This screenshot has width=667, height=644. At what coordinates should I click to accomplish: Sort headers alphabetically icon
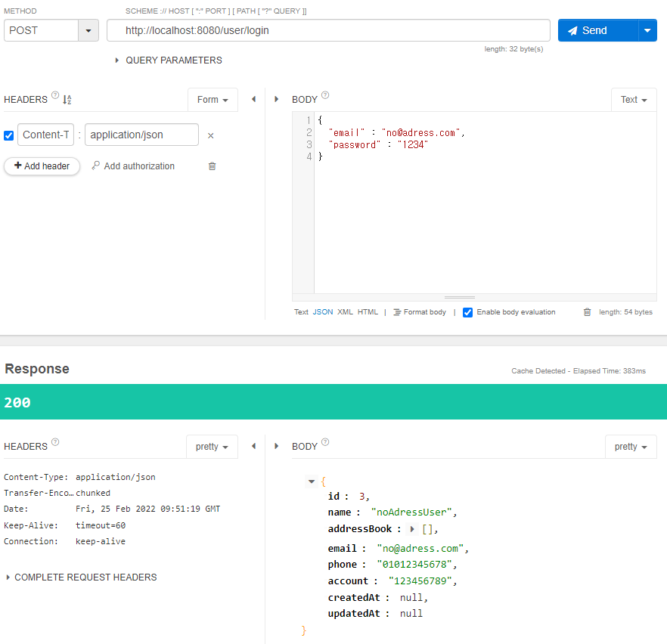coord(67,100)
